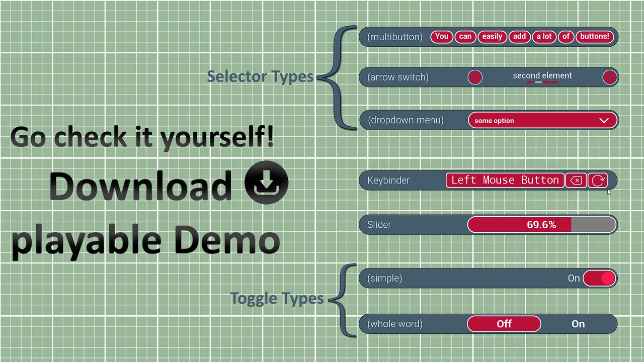
Task: Click the 'playable Demo' text
Action: pyautogui.click(x=145, y=241)
